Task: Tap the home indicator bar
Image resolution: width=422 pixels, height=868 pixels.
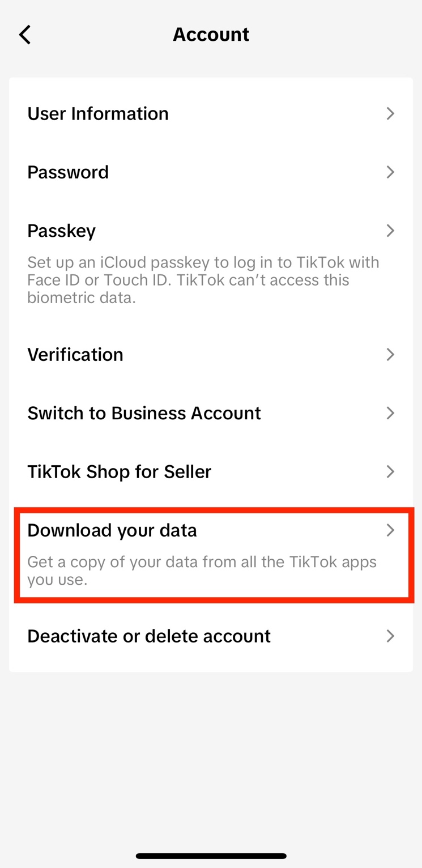Action: click(211, 856)
